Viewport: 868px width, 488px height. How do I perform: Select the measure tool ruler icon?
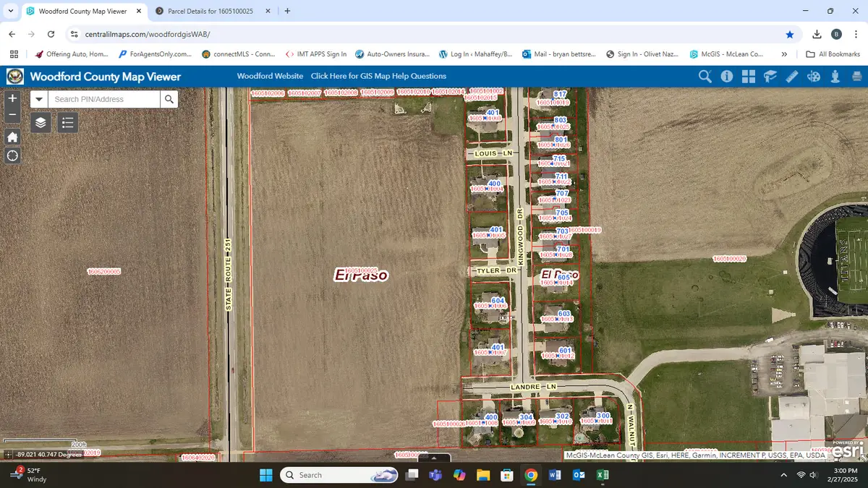[791, 76]
